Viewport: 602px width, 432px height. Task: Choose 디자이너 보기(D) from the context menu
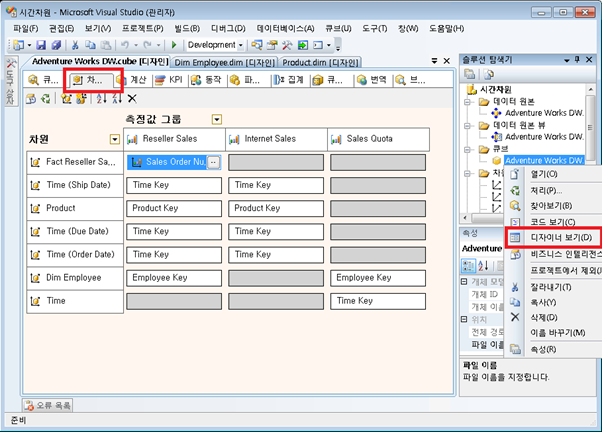pyautogui.click(x=553, y=238)
